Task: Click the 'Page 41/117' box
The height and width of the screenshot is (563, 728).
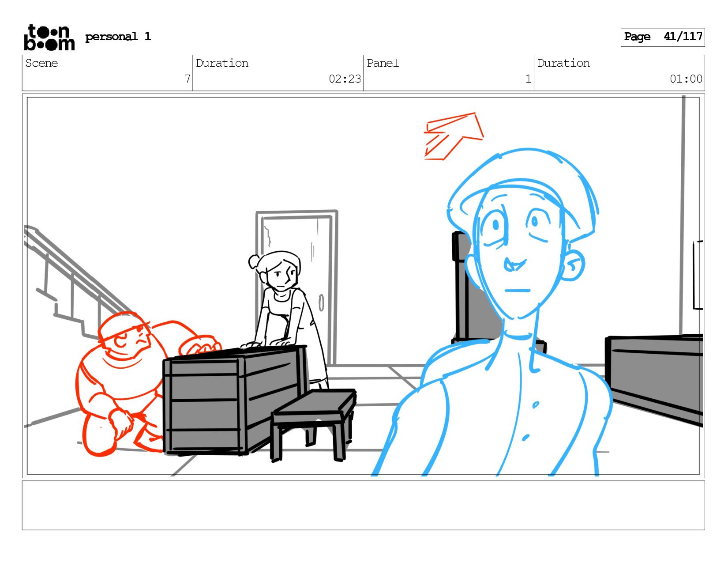Action: tap(663, 37)
